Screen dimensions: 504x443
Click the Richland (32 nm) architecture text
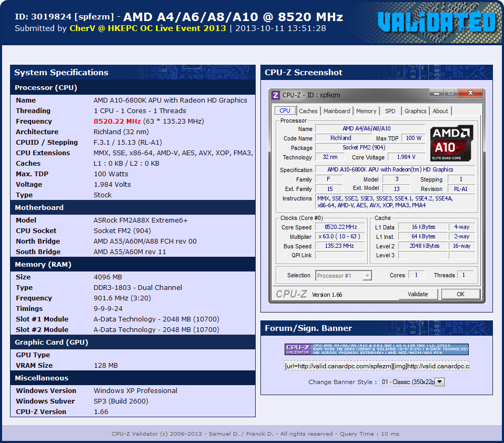[x=121, y=132]
